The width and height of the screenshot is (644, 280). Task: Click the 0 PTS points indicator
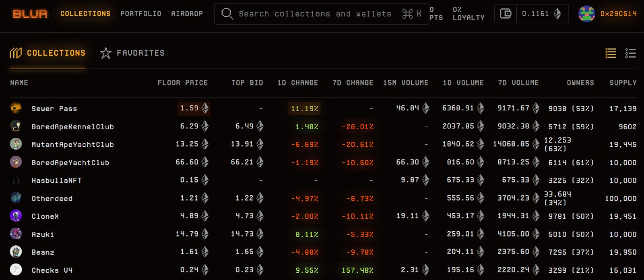(436, 14)
